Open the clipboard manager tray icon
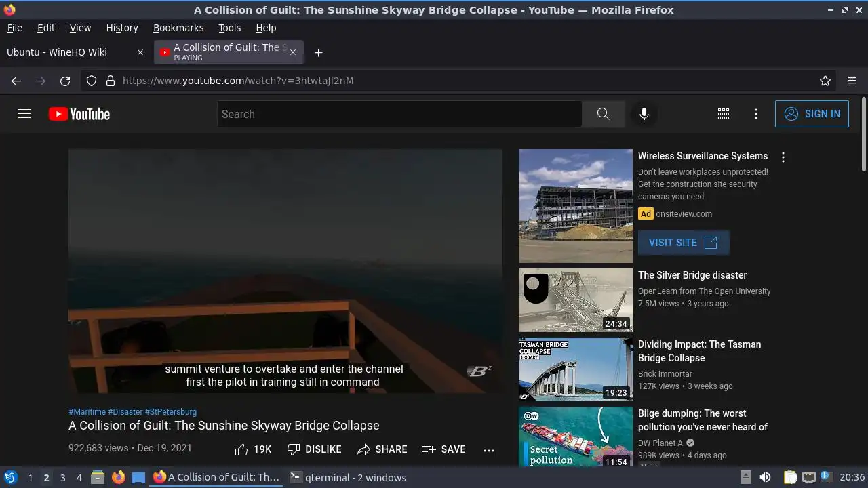This screenshot has height=488, width=868. [x=790, y=477]
